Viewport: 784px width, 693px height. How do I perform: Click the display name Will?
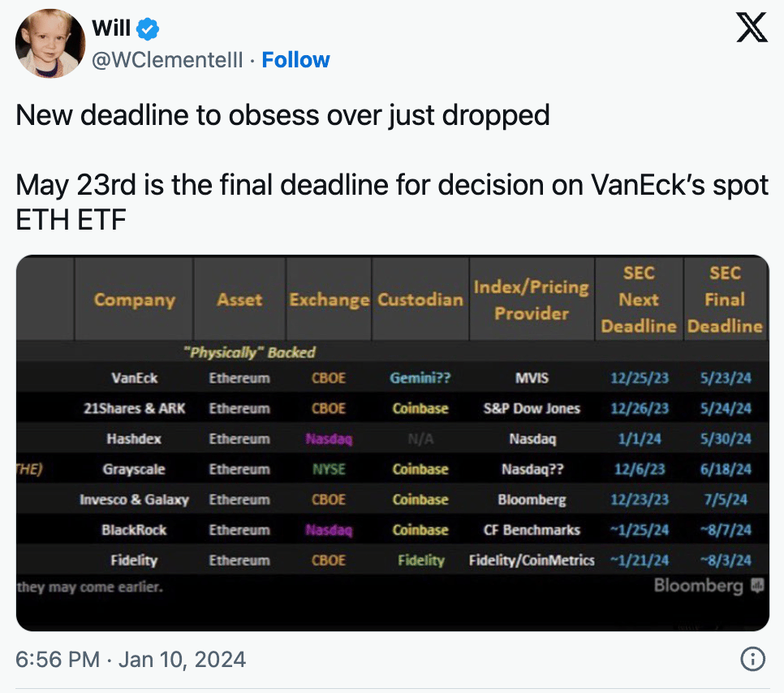111,28
